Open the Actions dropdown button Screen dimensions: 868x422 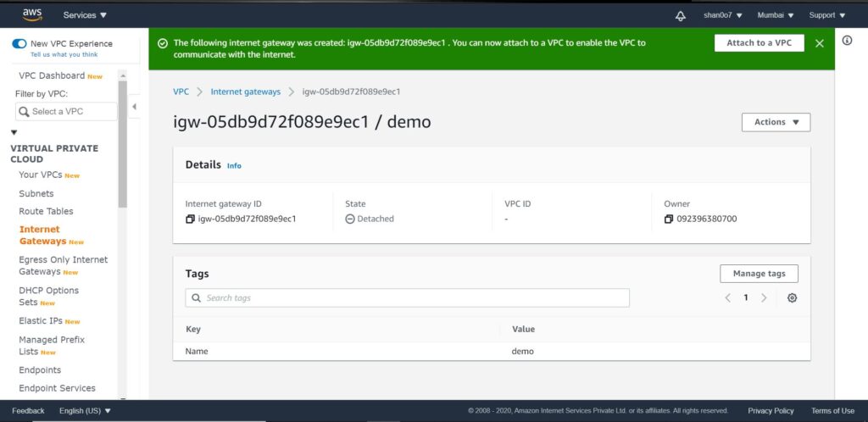(776, 122)
